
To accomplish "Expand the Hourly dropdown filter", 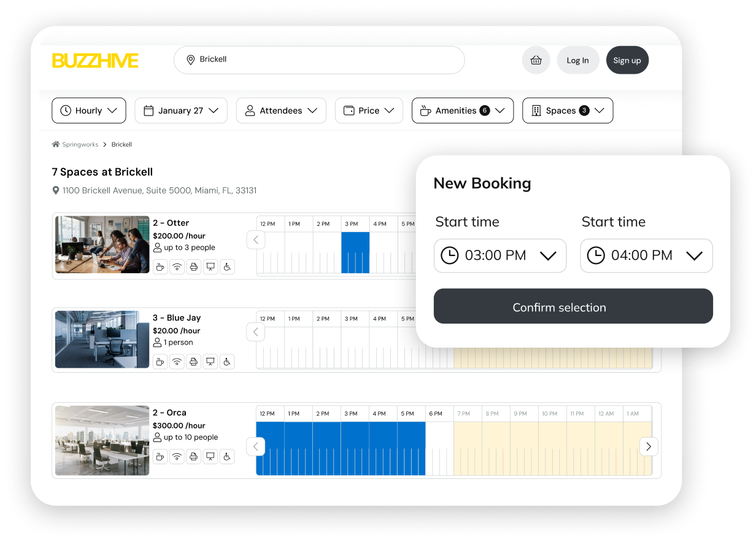I will (89, 111).
